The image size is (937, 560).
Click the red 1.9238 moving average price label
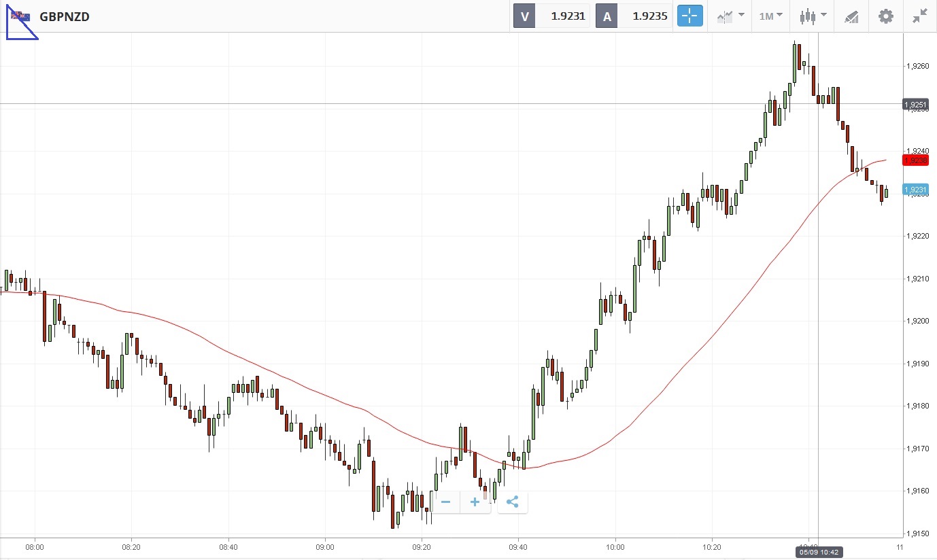915,160
